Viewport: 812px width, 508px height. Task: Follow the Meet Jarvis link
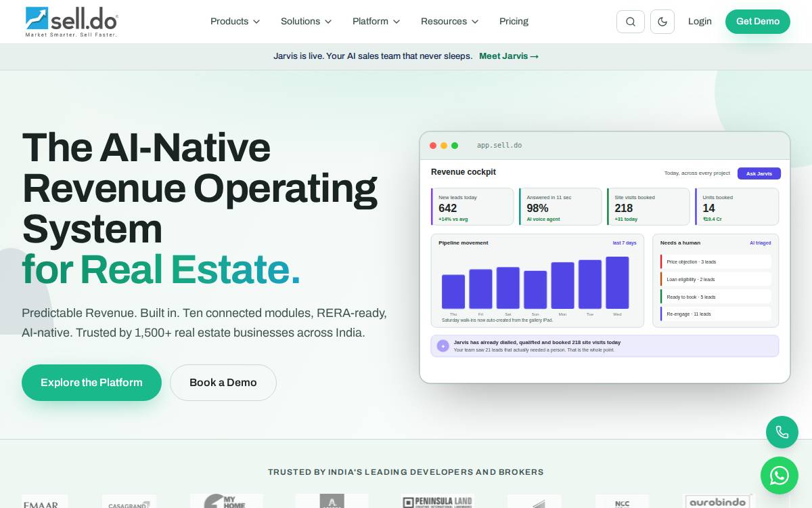point(509,56)
